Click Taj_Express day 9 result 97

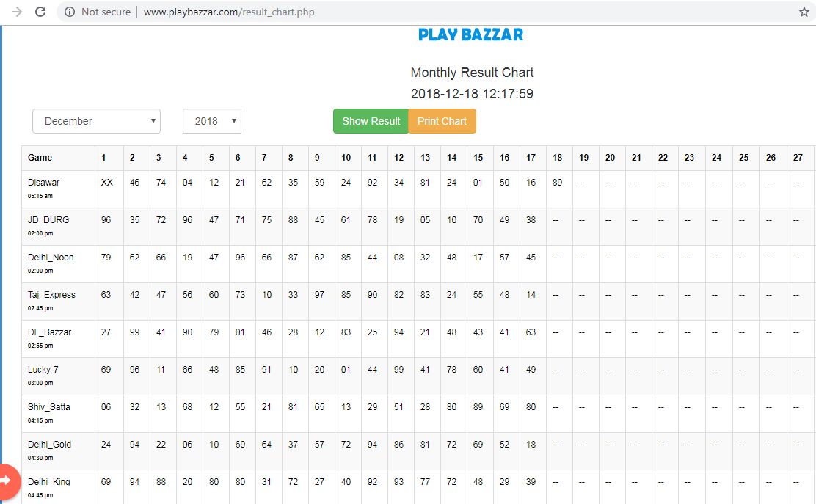click(319, 294)
